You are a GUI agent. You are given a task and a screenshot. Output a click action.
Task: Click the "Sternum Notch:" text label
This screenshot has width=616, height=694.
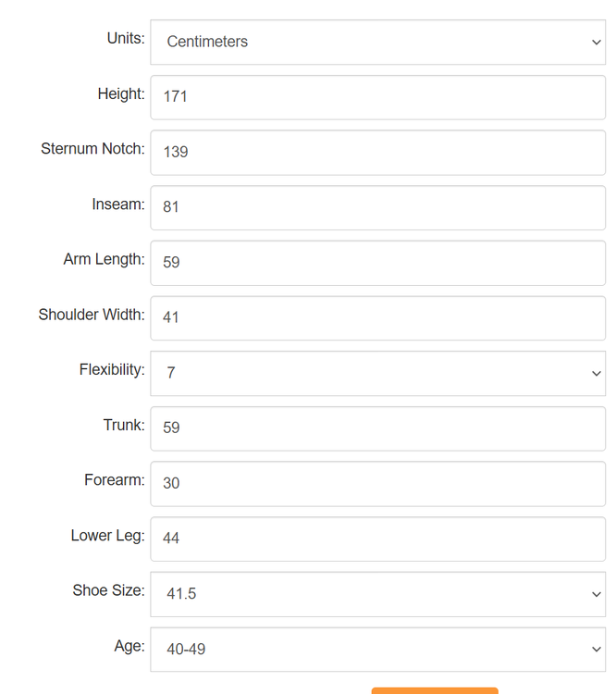coord(92,149)
